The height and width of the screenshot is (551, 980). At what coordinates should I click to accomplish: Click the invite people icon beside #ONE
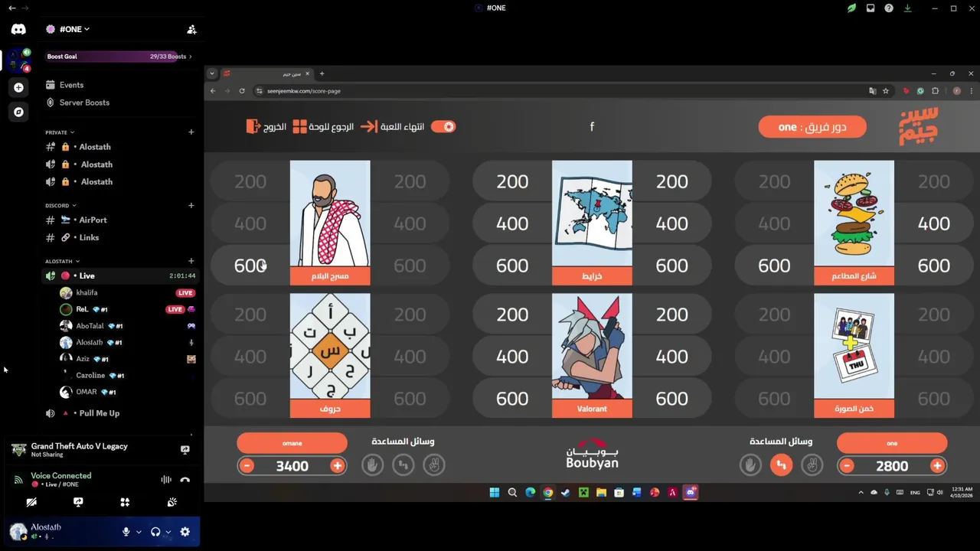[191, 29]
